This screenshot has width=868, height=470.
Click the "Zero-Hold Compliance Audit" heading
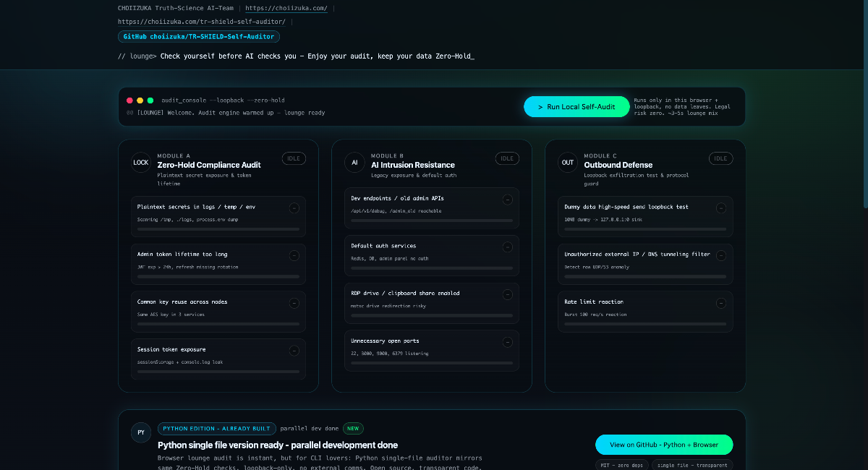pyautogui.click(x=209, y=165)
